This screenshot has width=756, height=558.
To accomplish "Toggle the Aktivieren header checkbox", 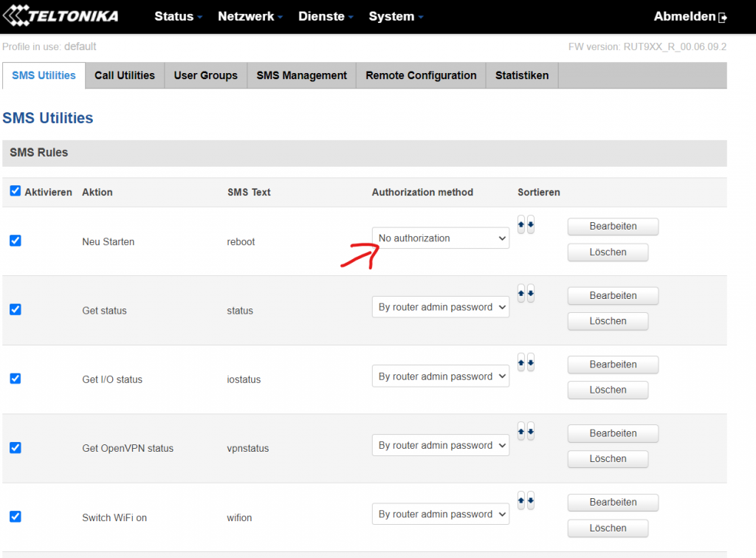I will pos(16,191).
